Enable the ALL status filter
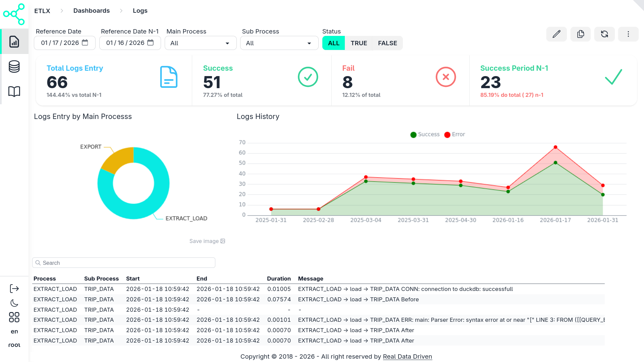This screenshot has height=362, width=644. [333, 43]
